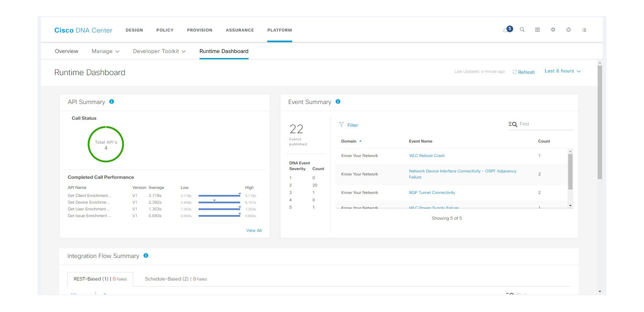
Task: Expand the Developer Toolkit menu
Action: coord(159,51)
